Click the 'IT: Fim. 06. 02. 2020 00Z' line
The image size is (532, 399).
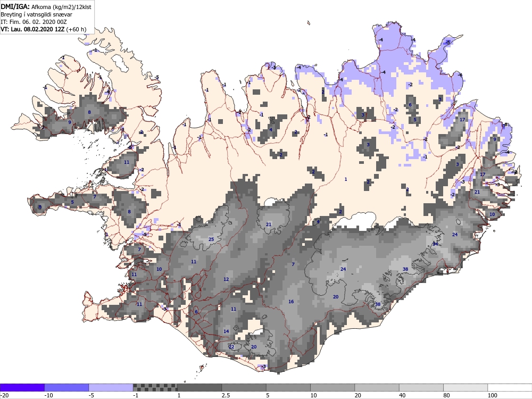(x=34, y=22)
